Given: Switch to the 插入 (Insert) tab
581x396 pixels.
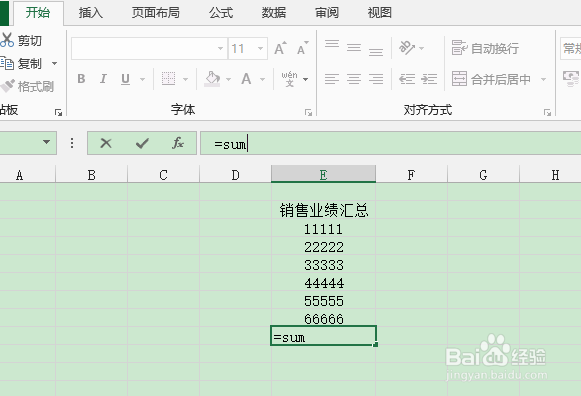Looking at the screenshot, I should click(x=91, y=13).
